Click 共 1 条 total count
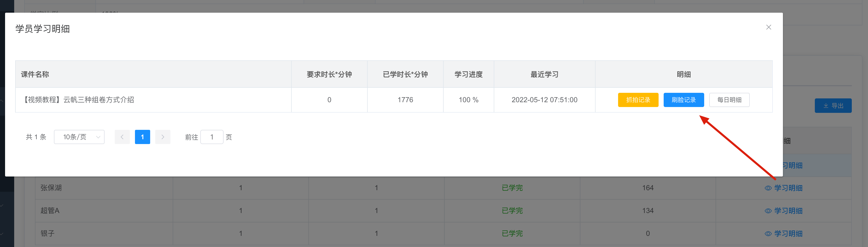 [x=36, y=137]
